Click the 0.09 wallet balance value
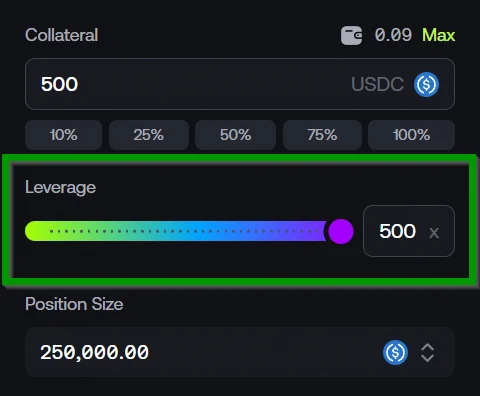 [x=393, y=35]
